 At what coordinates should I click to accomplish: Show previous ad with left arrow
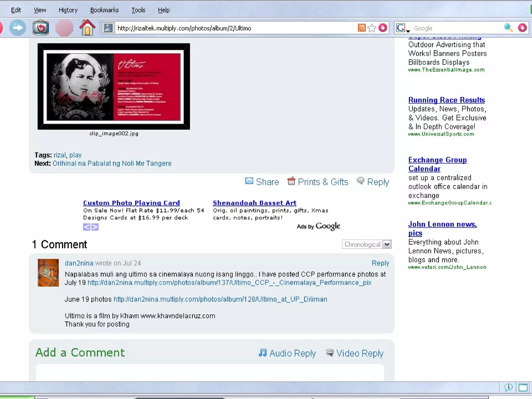click(x=87, y=227)
